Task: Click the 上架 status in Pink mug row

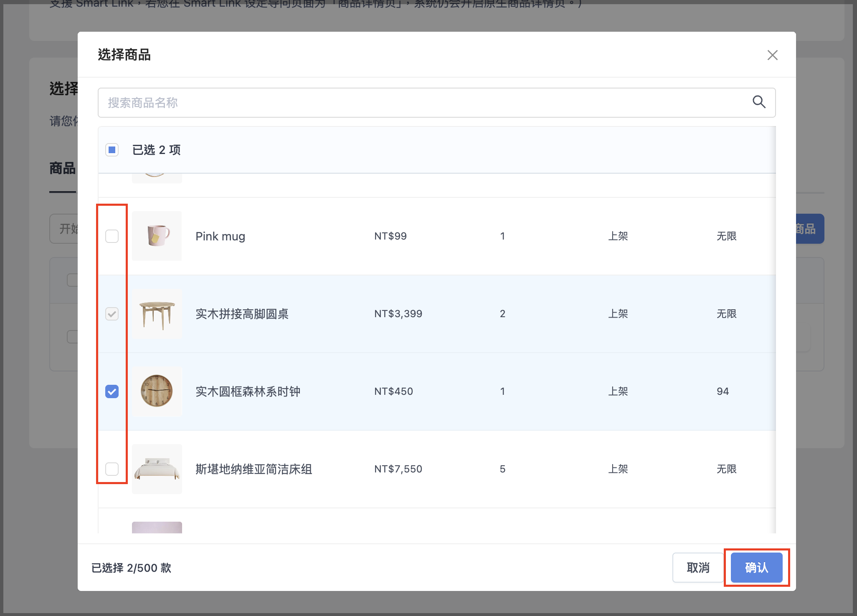Action: point(618,236)
